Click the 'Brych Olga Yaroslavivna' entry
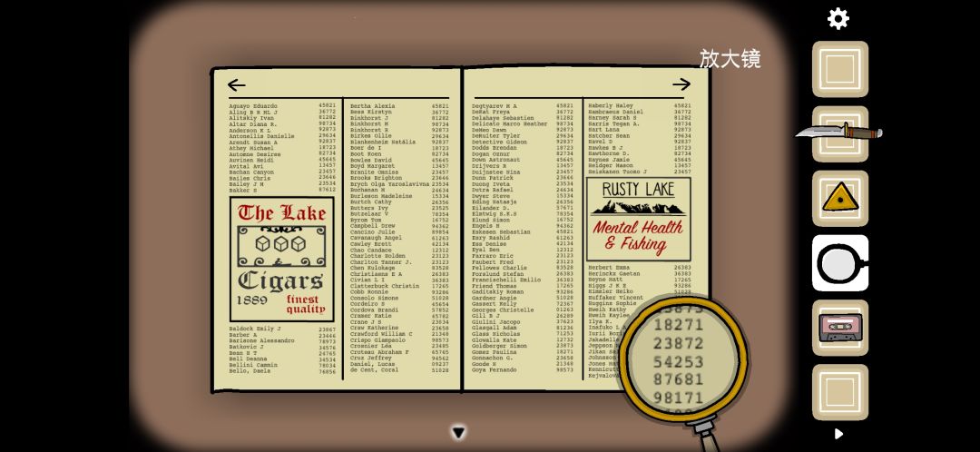Screen dimensions: 980x452 coord(389,184)
